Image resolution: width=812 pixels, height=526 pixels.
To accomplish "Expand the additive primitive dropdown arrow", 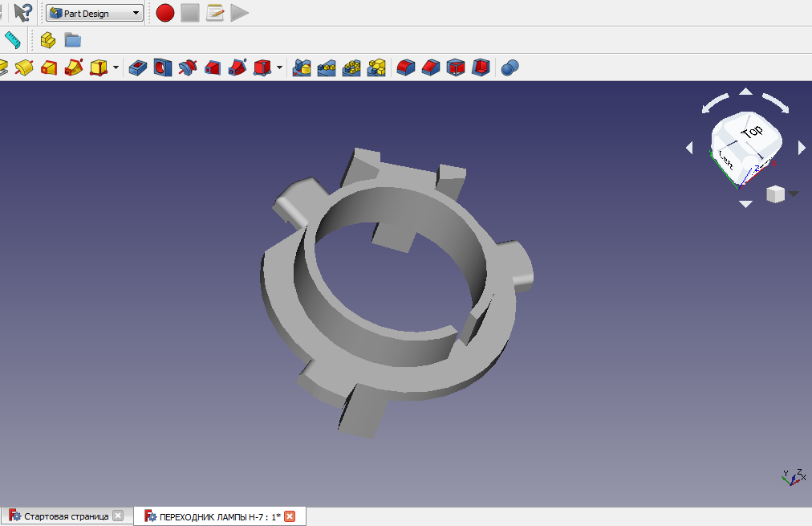I will point(116,67).
